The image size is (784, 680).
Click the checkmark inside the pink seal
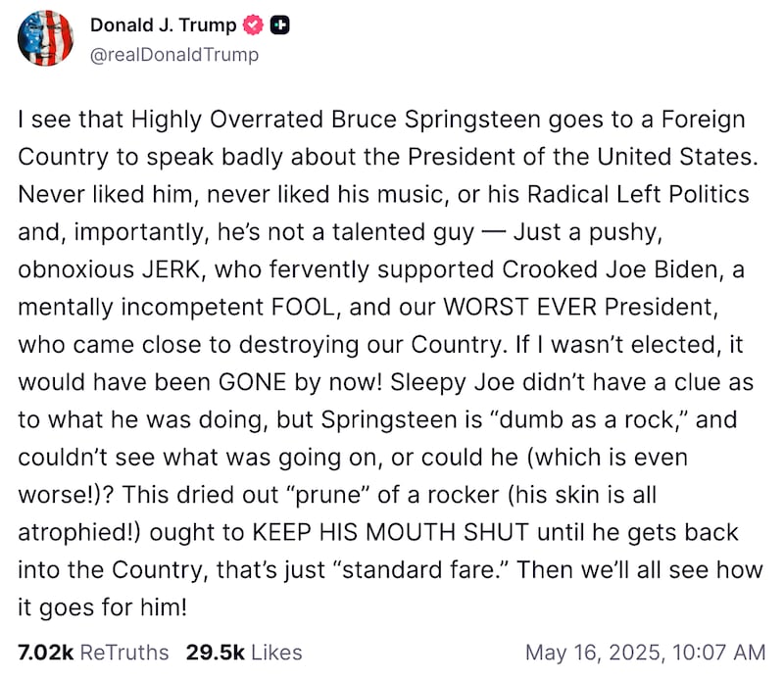tap(254, 25)
